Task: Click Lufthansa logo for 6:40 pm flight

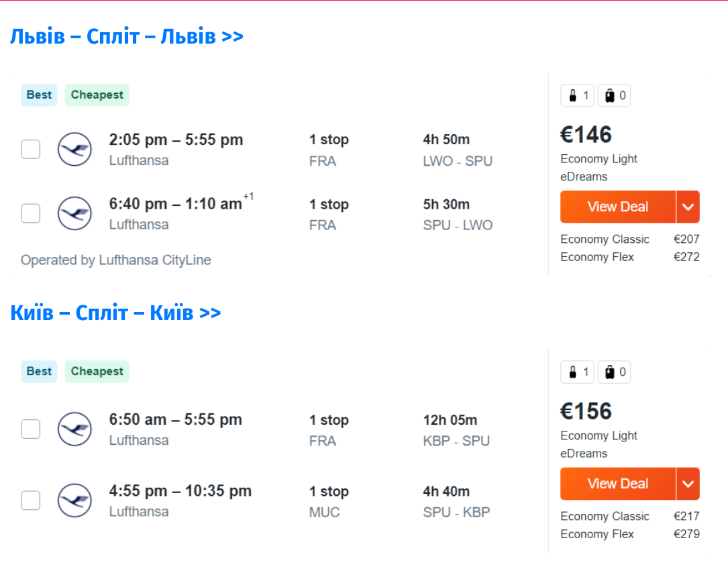Action: 74,213
